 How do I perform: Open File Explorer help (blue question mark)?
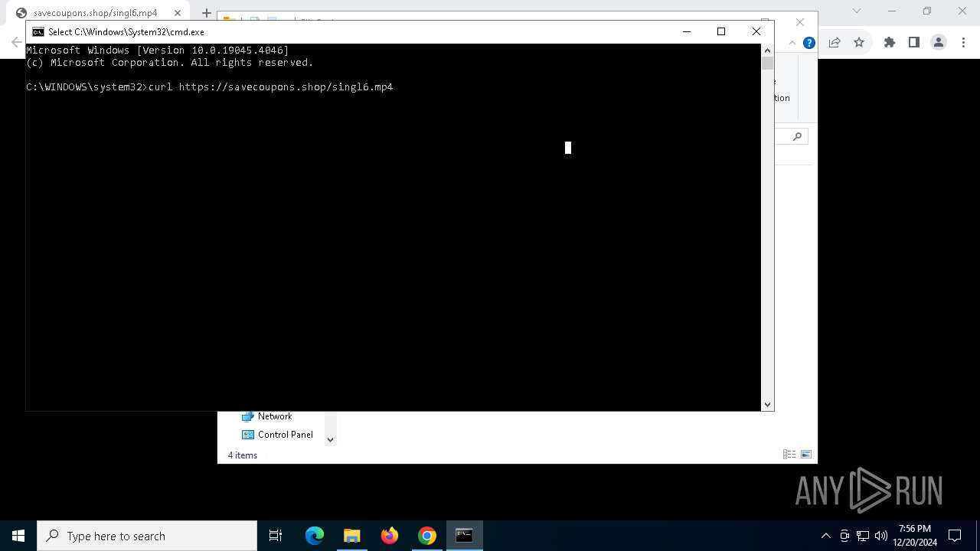(x=808, y=43)
